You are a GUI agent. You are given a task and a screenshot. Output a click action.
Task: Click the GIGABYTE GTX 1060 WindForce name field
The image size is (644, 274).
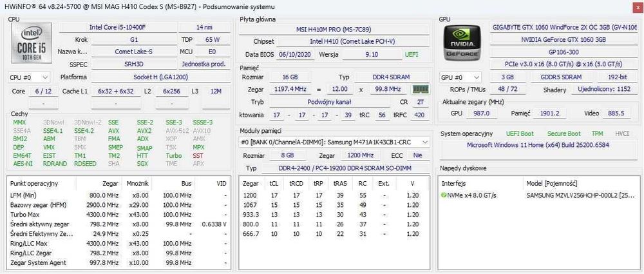pyautogui.click(x=564, y=27)
